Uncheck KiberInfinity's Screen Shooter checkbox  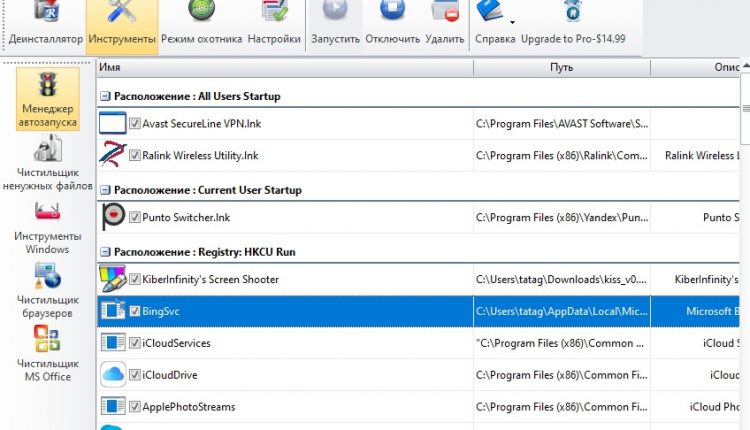(x=135, y=279)
